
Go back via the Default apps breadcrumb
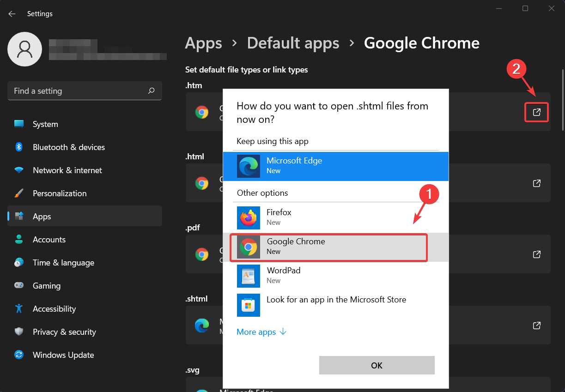(x=293, y=42)
